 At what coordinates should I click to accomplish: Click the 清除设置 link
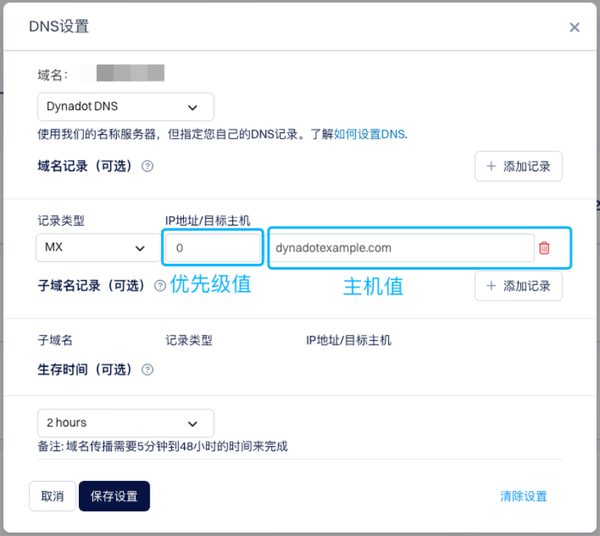(523, 496)
